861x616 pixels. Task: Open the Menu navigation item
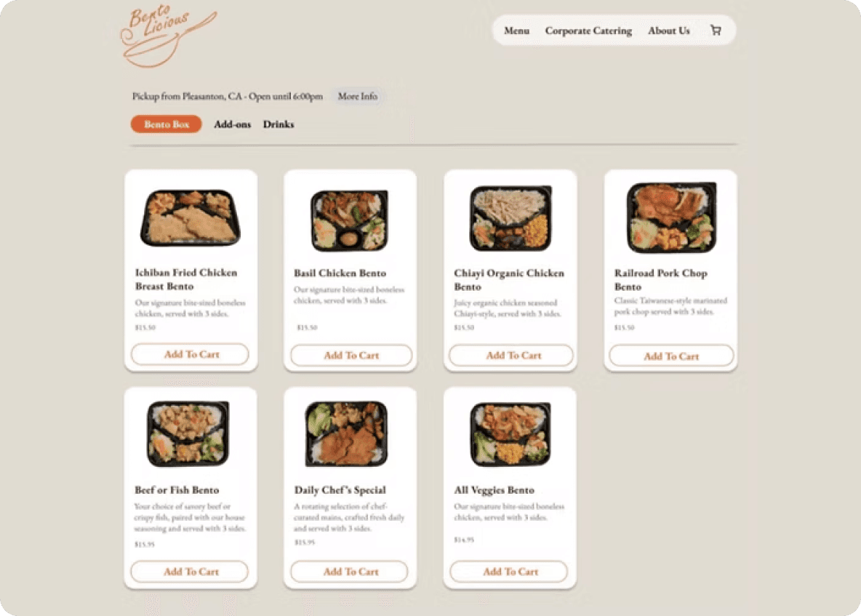[x=517, y=31]
